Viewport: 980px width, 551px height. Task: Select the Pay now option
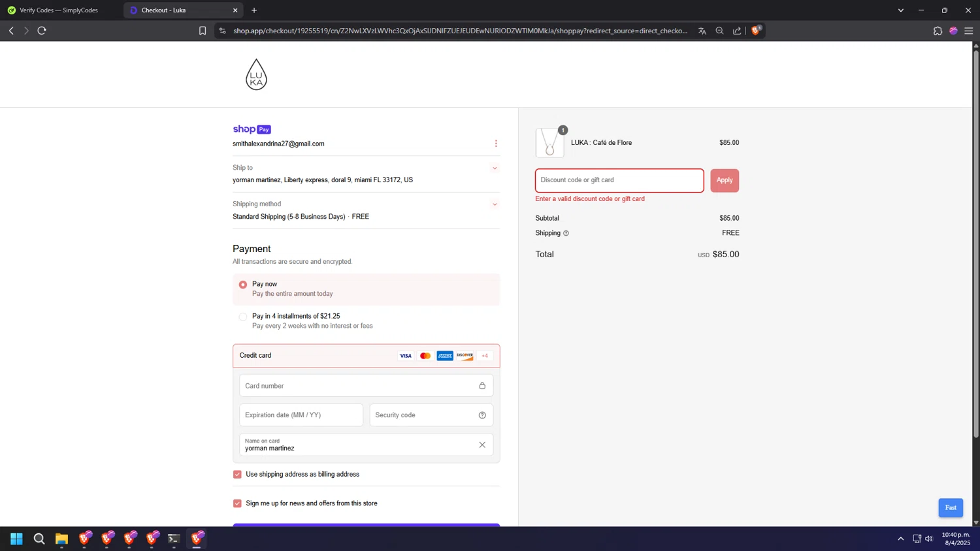367,289
